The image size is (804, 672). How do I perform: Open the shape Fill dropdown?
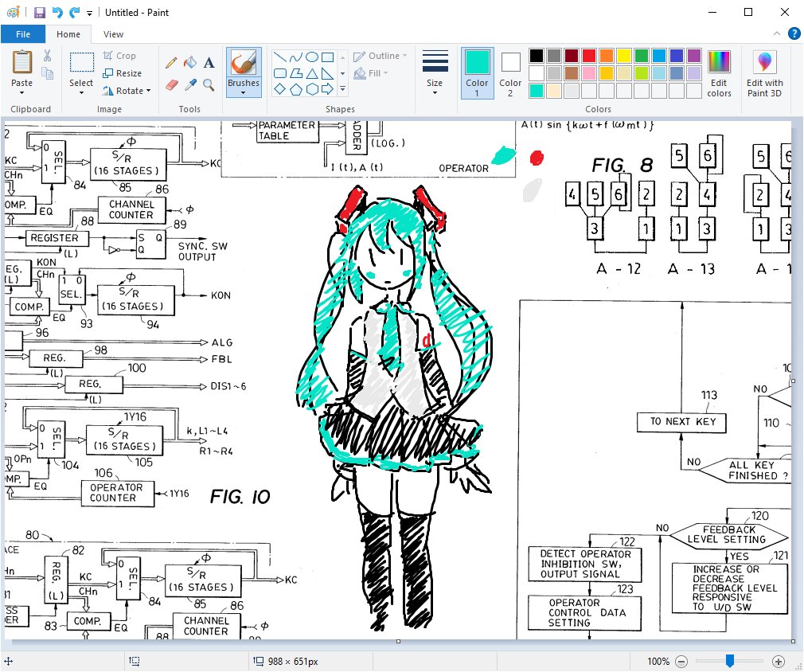click(x=371, y=73)
